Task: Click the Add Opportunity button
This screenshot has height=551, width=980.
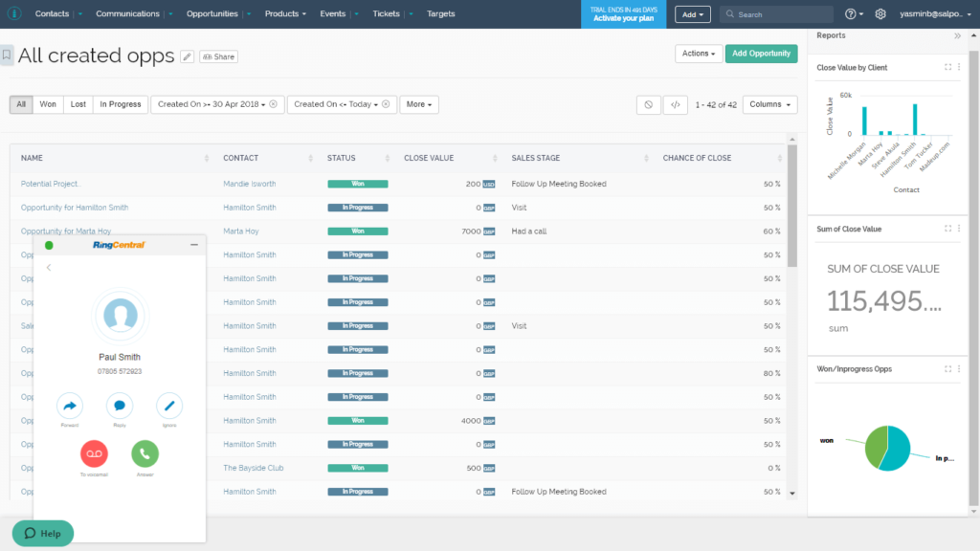Action: click(x=761, y=54)
